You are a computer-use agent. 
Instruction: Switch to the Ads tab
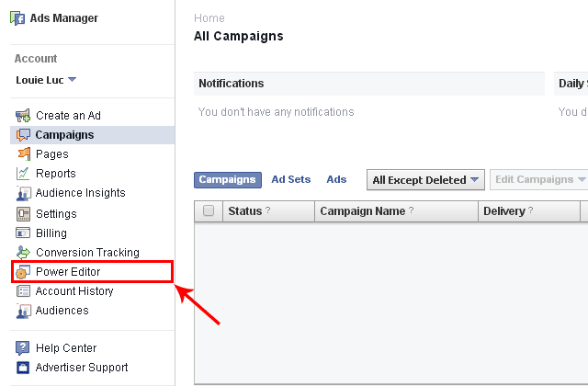click(336, 180)
